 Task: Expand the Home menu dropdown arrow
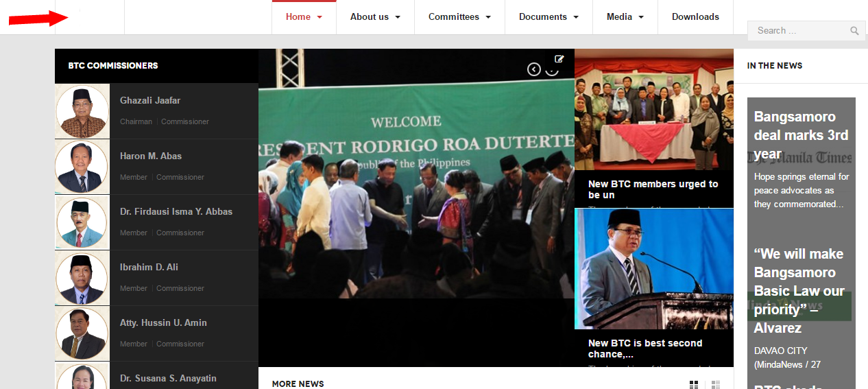(x=320, y=17)
